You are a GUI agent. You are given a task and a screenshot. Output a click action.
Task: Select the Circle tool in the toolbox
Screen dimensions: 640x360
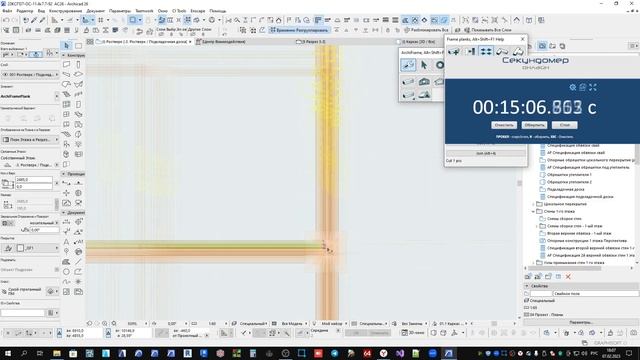tap(67, 272)
